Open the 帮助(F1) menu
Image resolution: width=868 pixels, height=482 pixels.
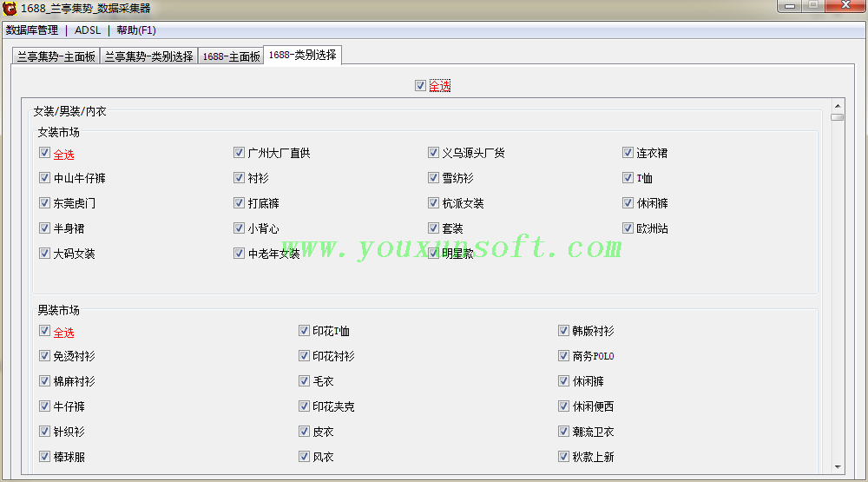coord(136,30)
